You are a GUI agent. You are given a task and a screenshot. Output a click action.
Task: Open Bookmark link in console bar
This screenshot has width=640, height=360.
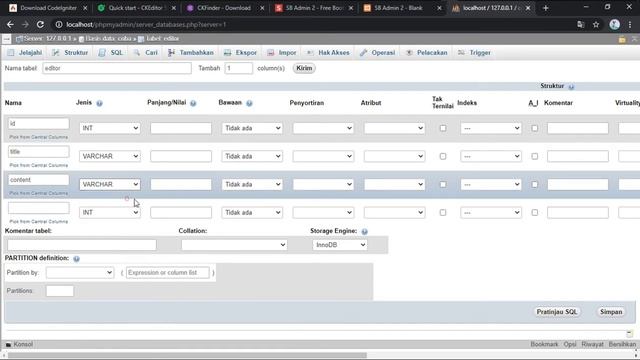pos(544,344)
